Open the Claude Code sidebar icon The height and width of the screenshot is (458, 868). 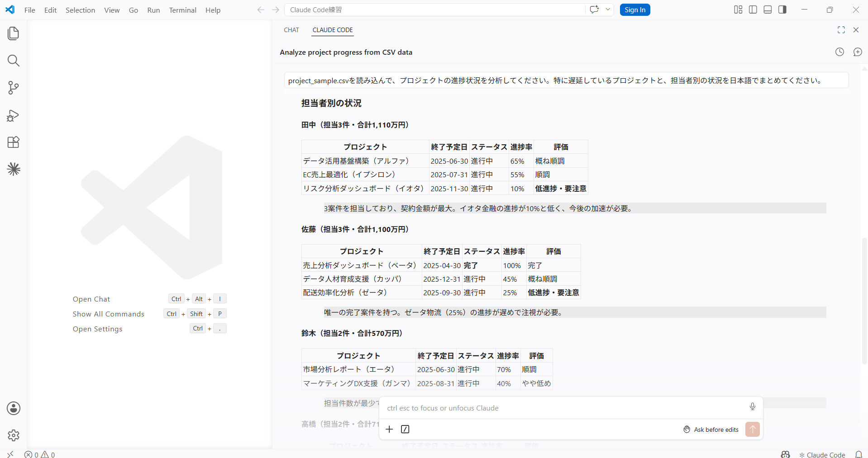(x=14, y=169)
